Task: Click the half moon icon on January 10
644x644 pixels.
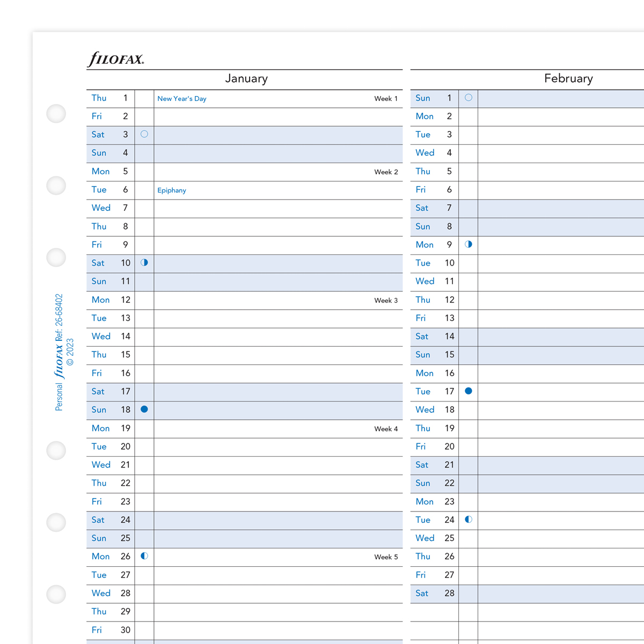Action: point(144,262)
